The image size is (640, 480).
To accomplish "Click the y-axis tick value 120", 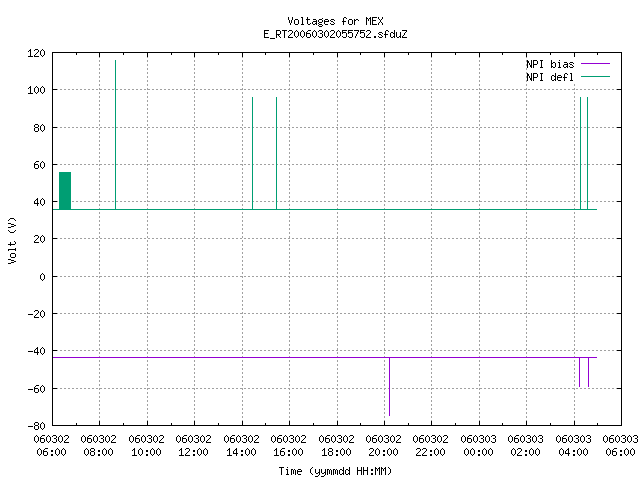I will (36, 53).
